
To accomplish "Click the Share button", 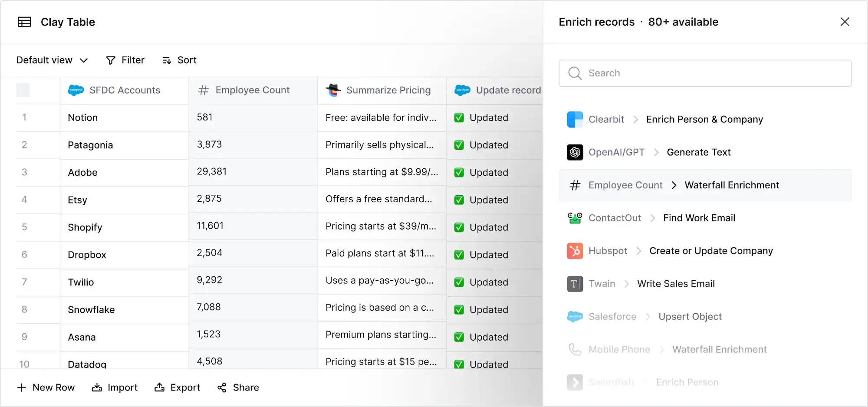I will point(238,387).
